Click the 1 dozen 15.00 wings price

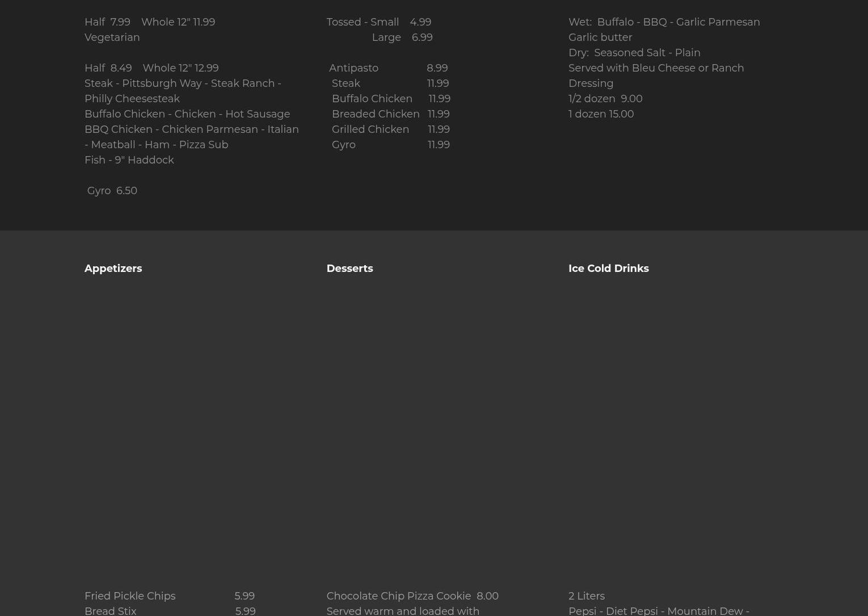(601, 114)
